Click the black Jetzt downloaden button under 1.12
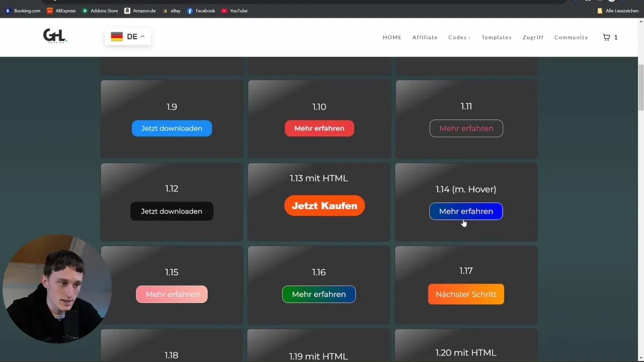 point(172,211)
